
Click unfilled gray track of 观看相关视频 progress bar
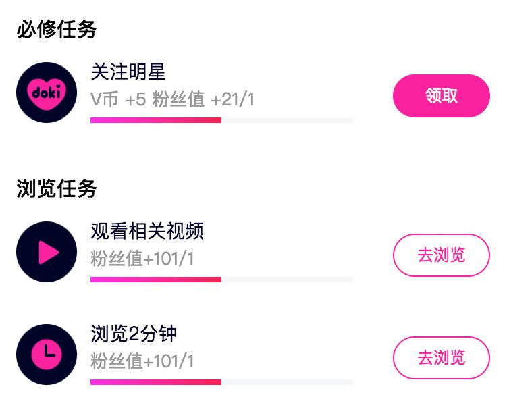pyautogui.click(x=287, y=280)
